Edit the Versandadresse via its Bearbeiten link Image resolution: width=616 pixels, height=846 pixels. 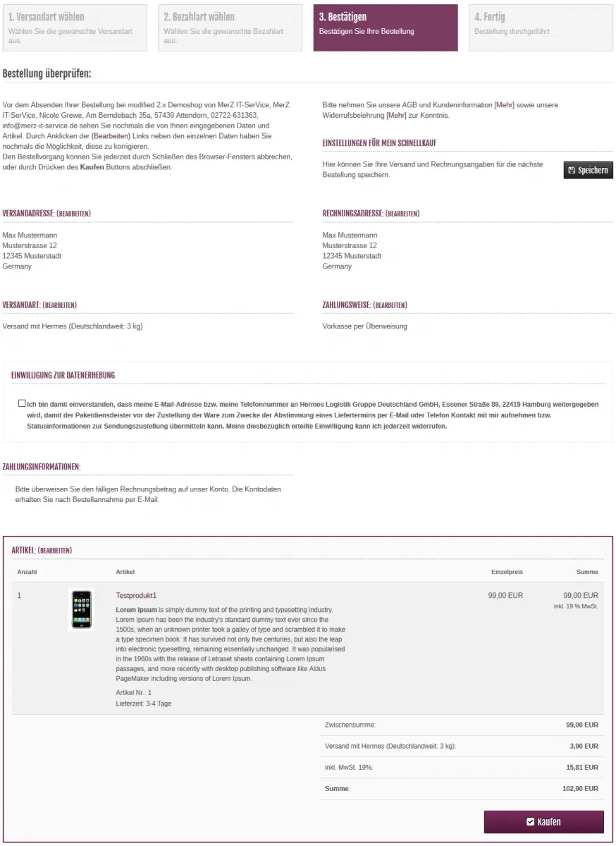[73, 214]
